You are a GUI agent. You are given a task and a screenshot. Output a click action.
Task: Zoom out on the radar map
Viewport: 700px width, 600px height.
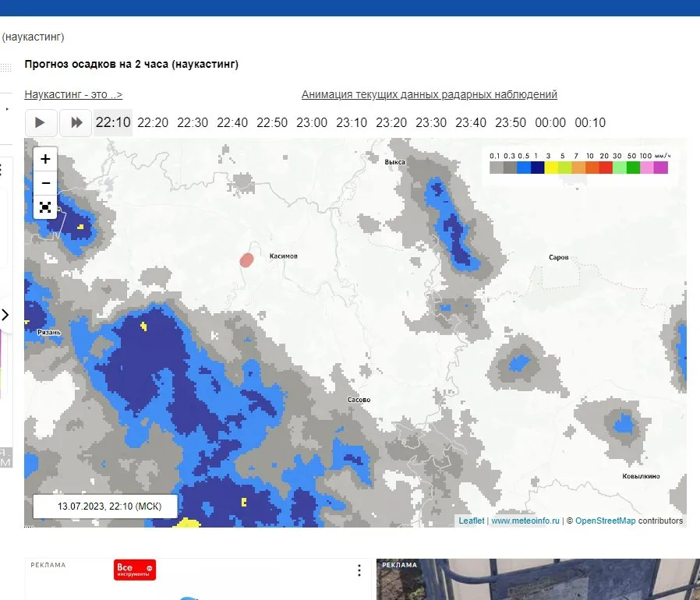pos(45,182)
